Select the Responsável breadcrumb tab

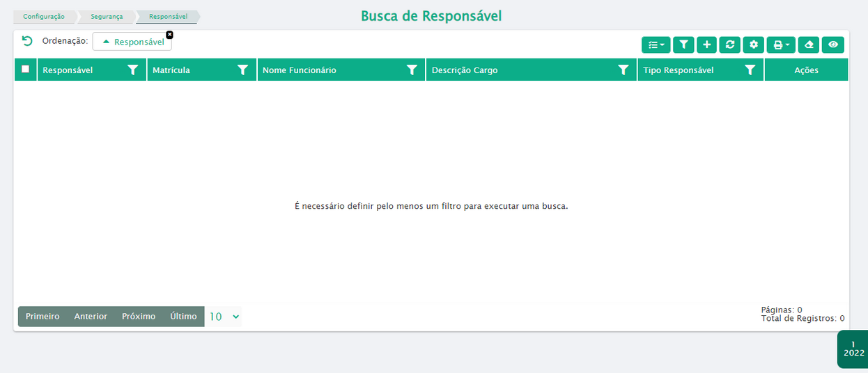click(x=168, y=16)
